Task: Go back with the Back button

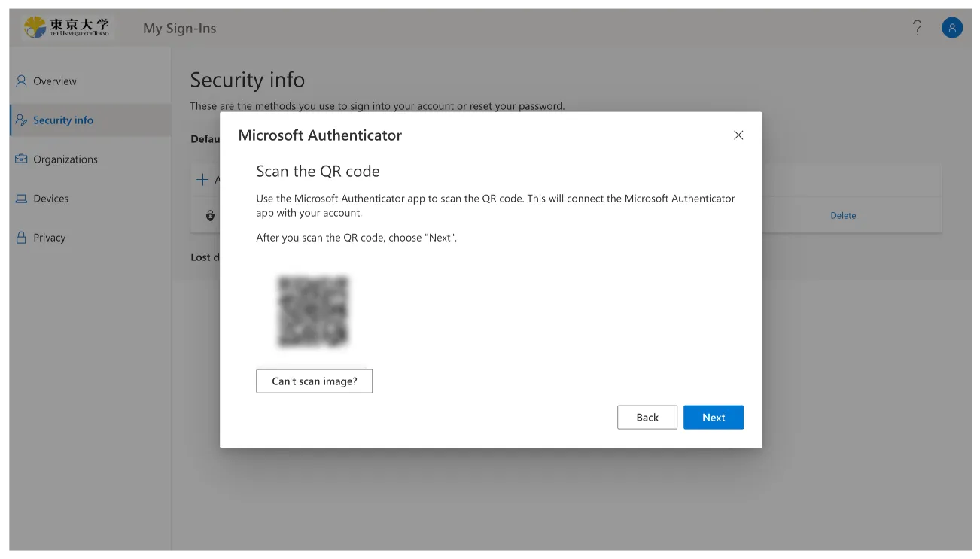Action: (x=647, y=418)
